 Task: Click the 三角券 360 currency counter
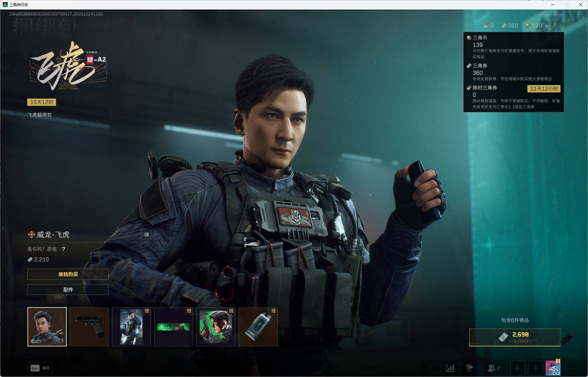click(510, 26)
